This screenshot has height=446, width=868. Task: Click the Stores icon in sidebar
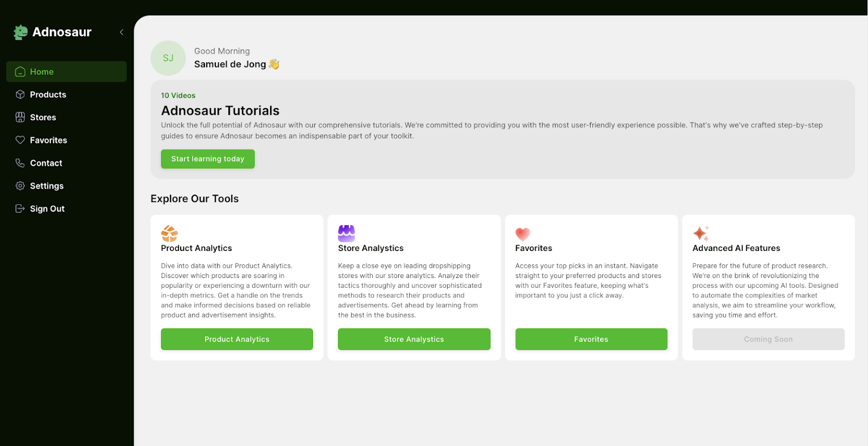pyautogui.click(x=20, y=117)
